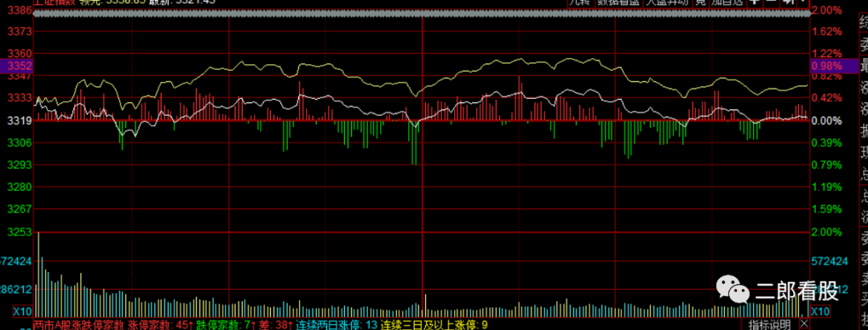Click the X10 volume scale label on the left axis
This screenshot has width=868, height=330.
(23, 311)
